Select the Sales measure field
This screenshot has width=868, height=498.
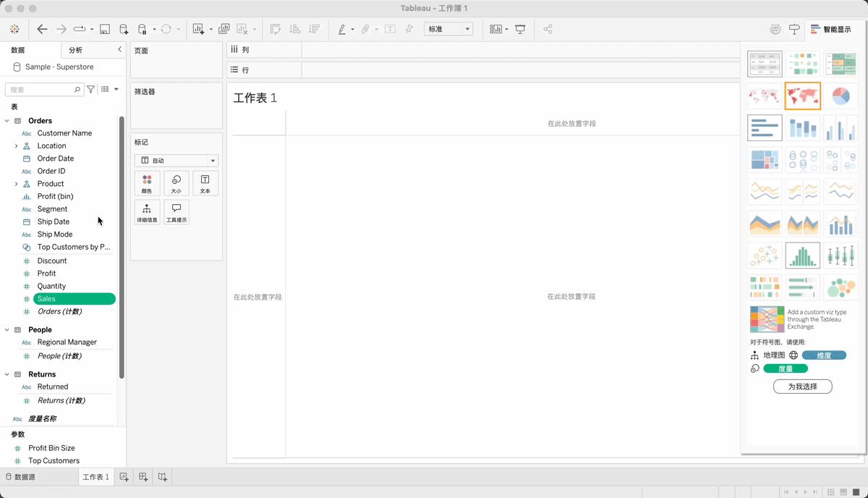(74, 299)
